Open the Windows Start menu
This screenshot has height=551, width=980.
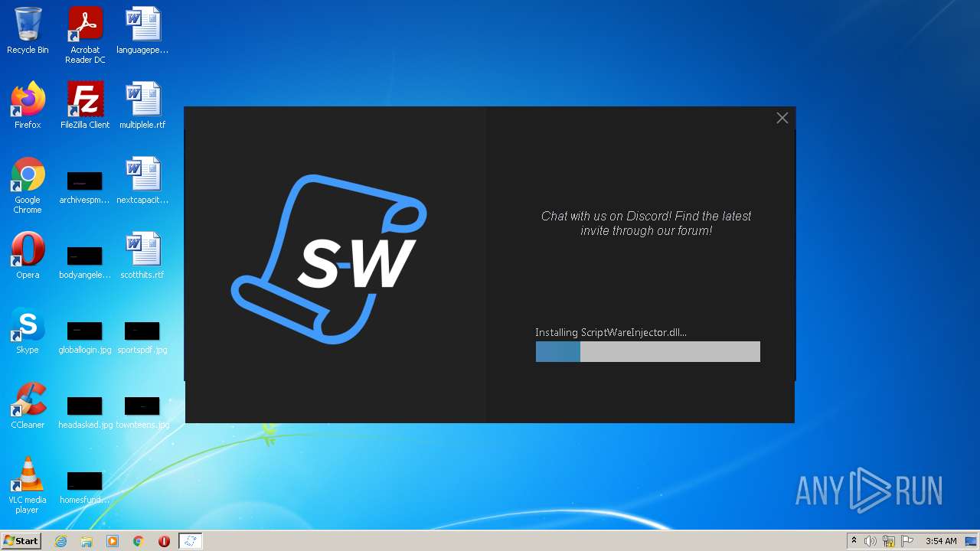coord(21,540)
